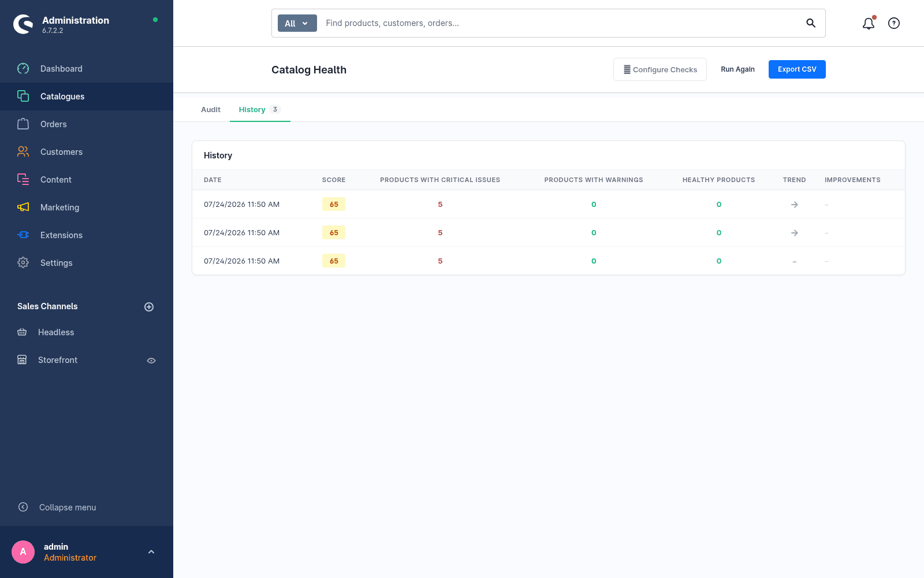Click the Collapse menu label
Viewport: 924px width, 578px height.
pyautogui.click(x=68, y=507)
